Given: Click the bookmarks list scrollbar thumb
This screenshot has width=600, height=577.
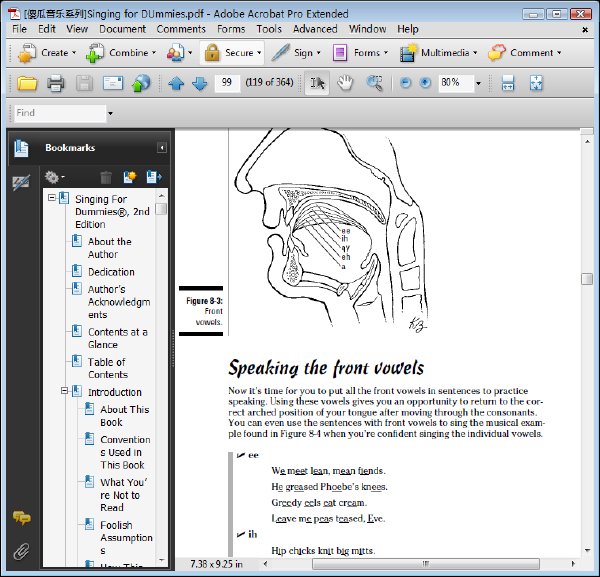Looking at the screenshot, I should (161, 209).
